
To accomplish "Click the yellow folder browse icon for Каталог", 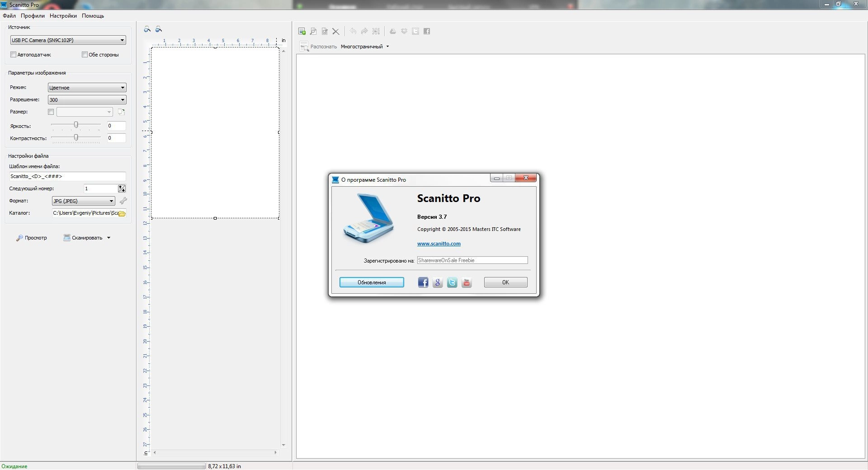I will (x=122, y=213).
